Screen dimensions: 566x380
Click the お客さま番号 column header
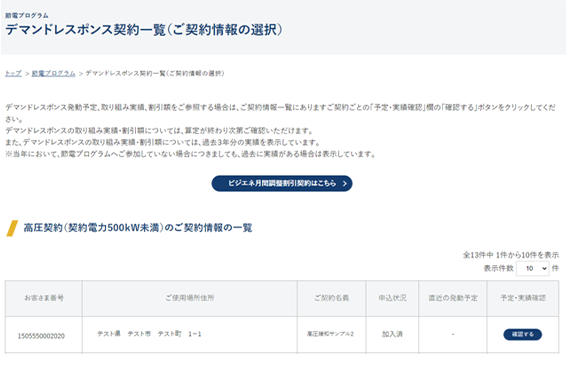(x=44, y=298)
